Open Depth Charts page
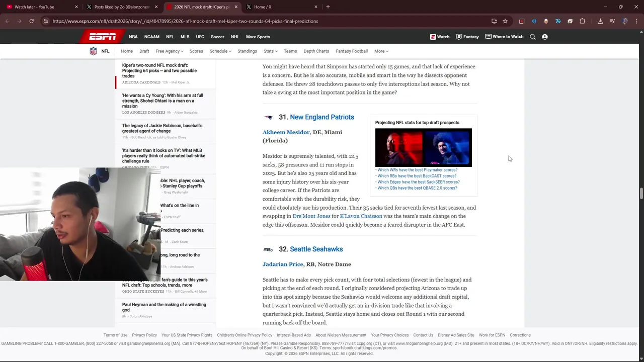Screen dimensions: 644x362 (x=316, y=51)
